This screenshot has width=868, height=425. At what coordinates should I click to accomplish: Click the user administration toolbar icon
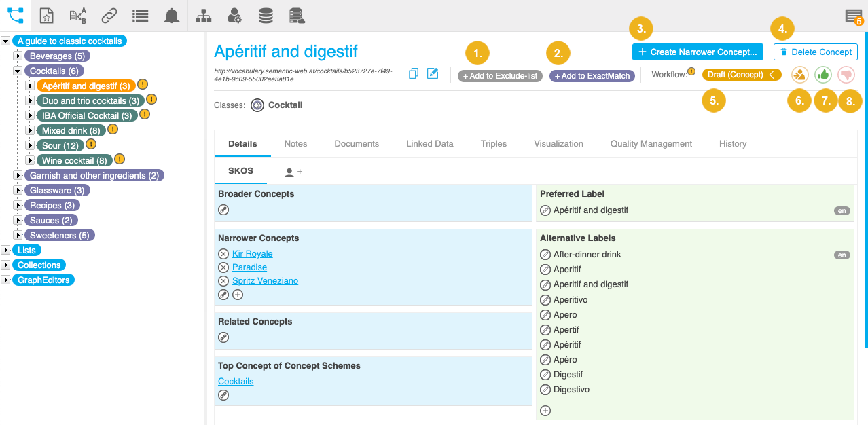pyautogui.click(x=234, y=15)
